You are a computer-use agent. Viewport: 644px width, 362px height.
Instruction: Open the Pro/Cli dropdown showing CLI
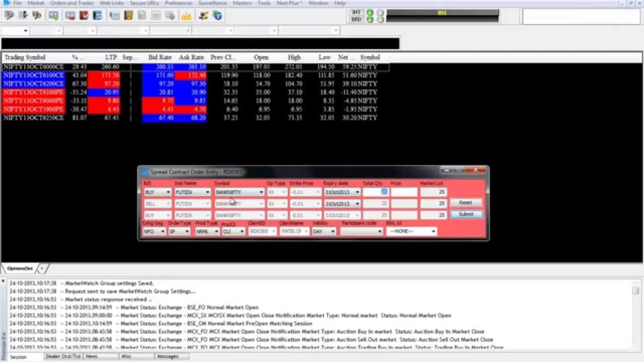click(x=233, y=231)
